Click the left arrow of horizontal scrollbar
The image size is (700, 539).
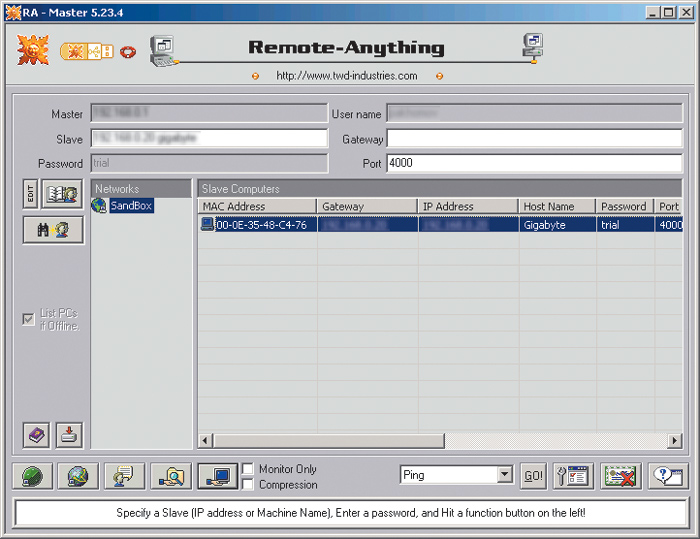pyautogui.click(x=205, y=441)
